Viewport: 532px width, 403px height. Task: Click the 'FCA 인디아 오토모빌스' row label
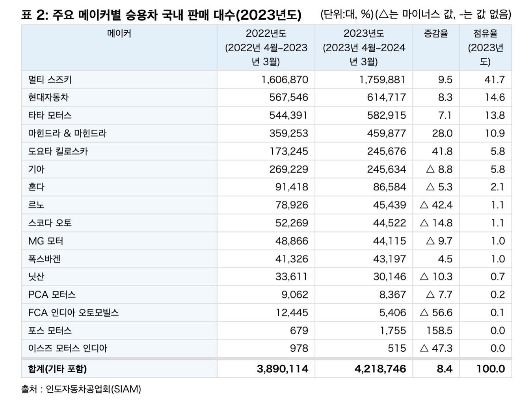coord(73,313)
